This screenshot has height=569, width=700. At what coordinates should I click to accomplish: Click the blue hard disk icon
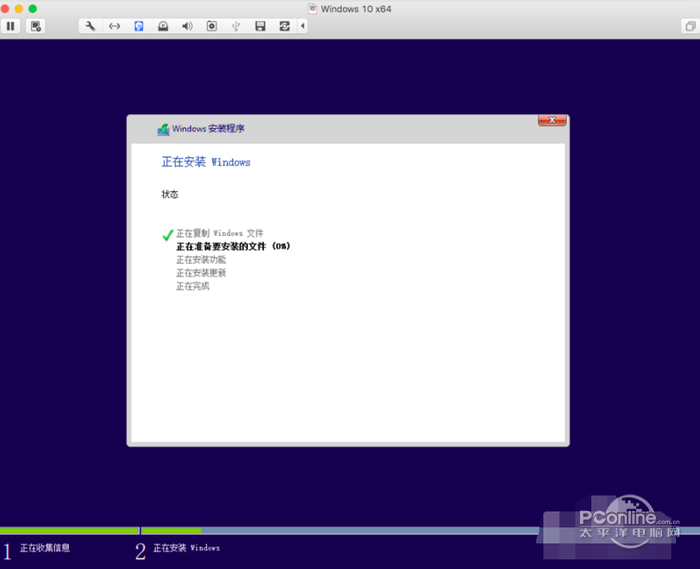point(139,26)
